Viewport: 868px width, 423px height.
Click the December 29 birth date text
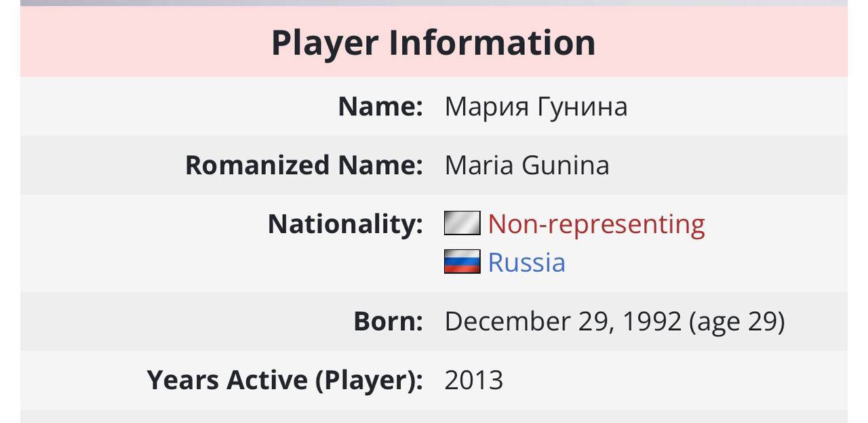(529, 321)
